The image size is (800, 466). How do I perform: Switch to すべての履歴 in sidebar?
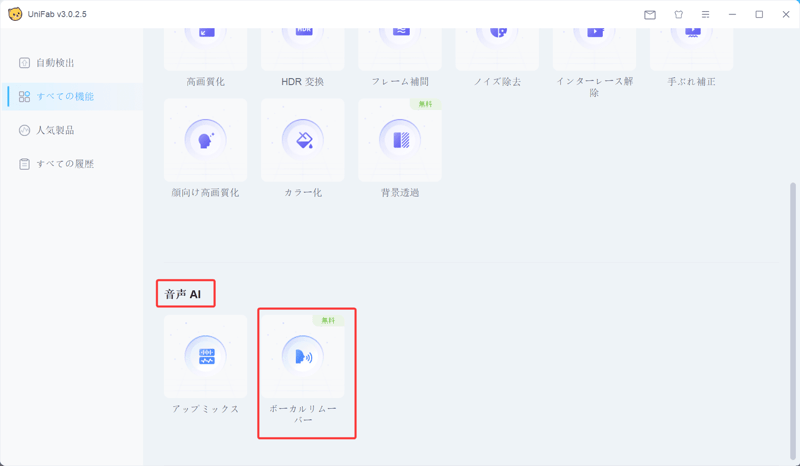[x=72, y=164]
